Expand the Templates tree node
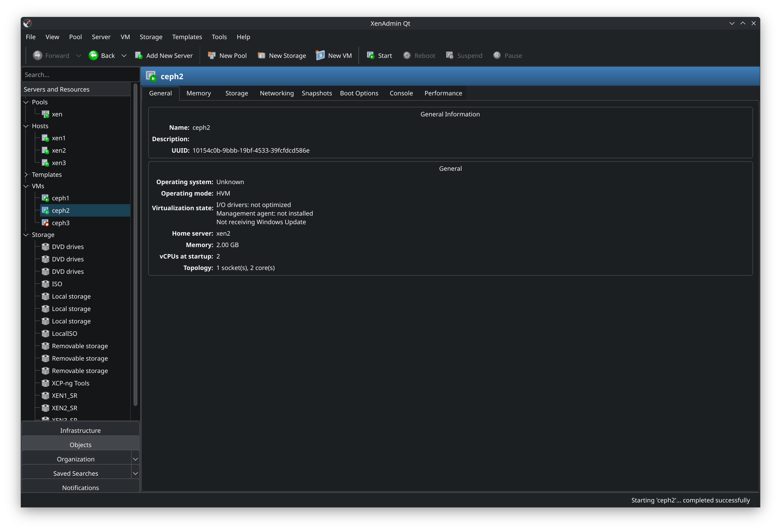 (x=26, y=175)
